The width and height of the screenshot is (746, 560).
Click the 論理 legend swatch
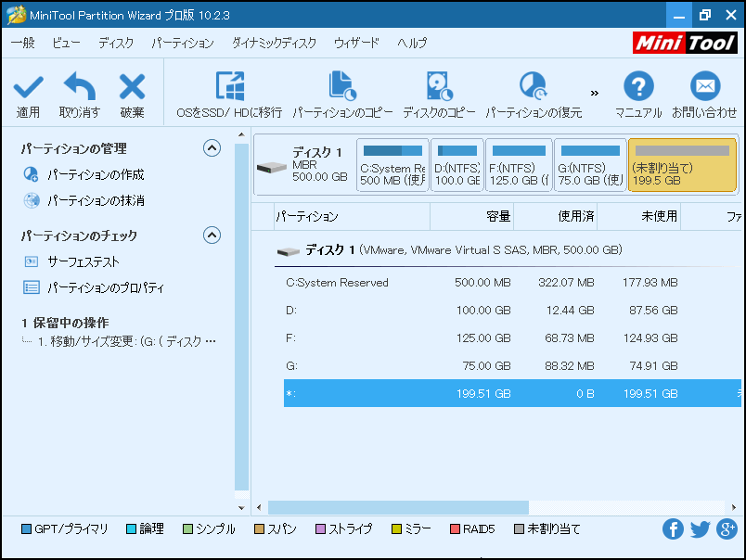tap(132, 528)
